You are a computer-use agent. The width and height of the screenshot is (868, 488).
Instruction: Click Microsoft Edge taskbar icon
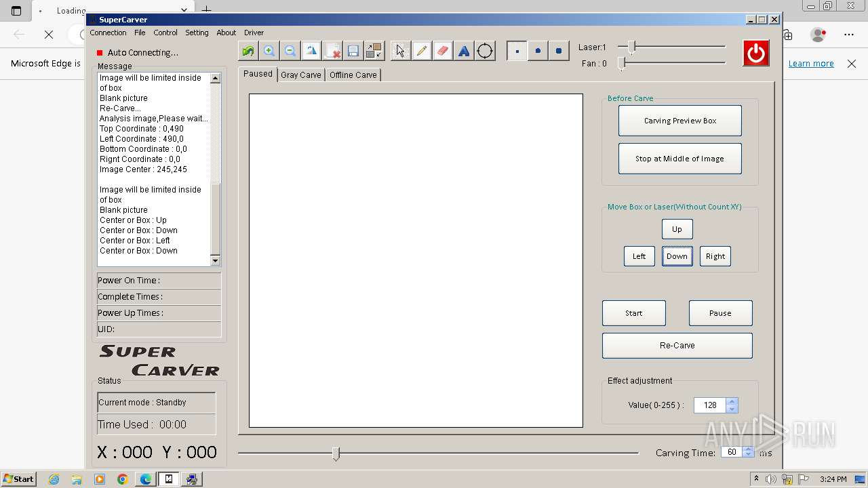[x=146, y=479]
